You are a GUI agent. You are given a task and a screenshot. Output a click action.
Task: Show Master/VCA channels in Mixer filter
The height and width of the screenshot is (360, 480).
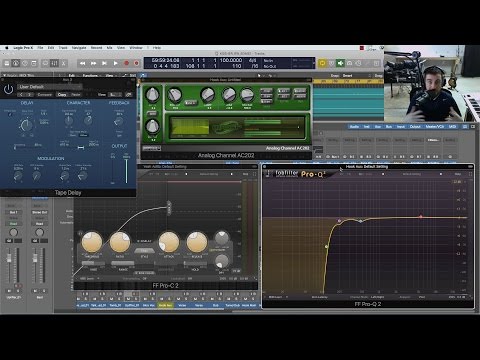click(x=435, y=127)
